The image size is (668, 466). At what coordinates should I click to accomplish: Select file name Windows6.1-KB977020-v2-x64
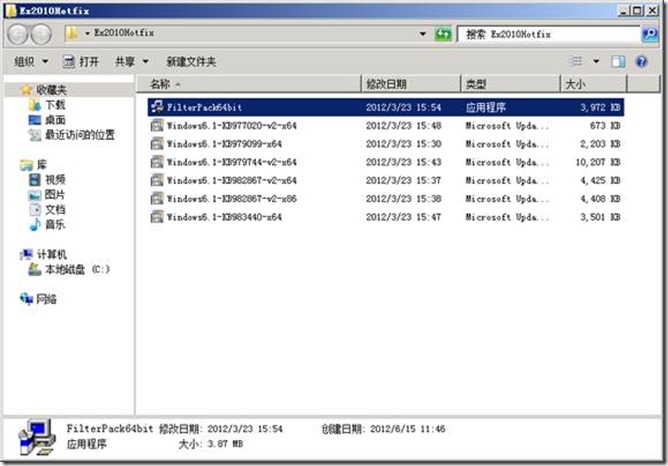coord(231,126)
